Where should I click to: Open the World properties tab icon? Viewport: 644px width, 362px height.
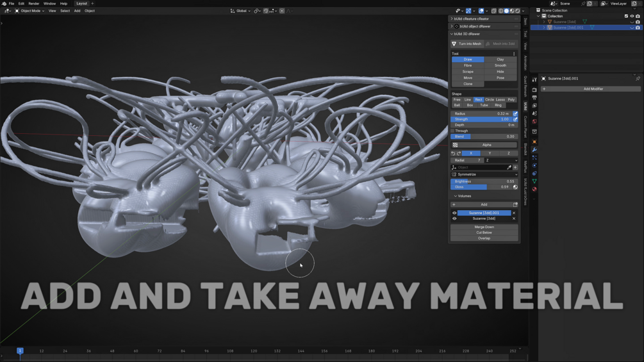pyautogui.click(x=534, y=122)
